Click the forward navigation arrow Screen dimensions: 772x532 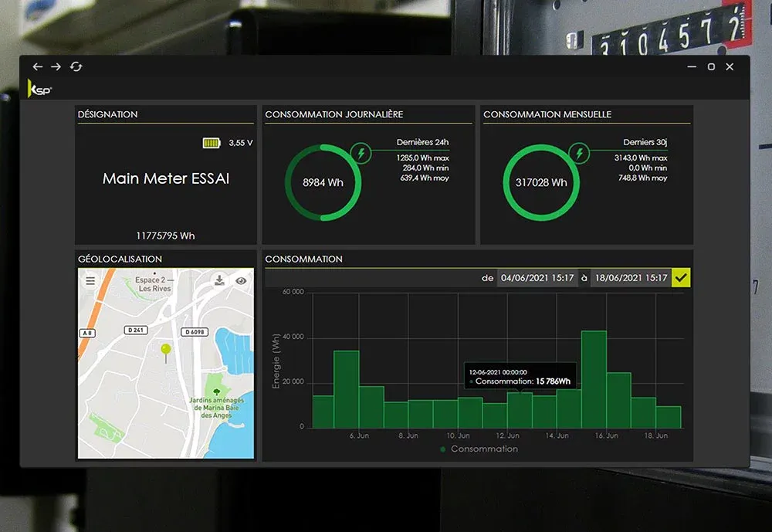56,67
